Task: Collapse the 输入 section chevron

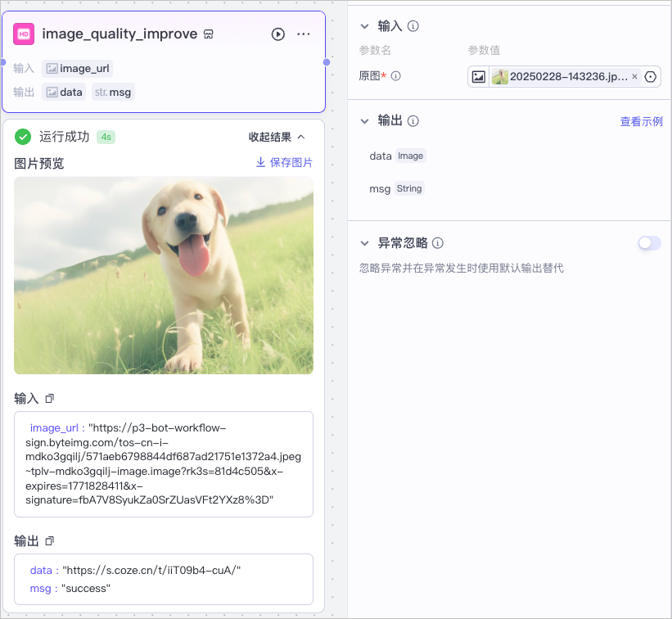Action: click(365, 26)
